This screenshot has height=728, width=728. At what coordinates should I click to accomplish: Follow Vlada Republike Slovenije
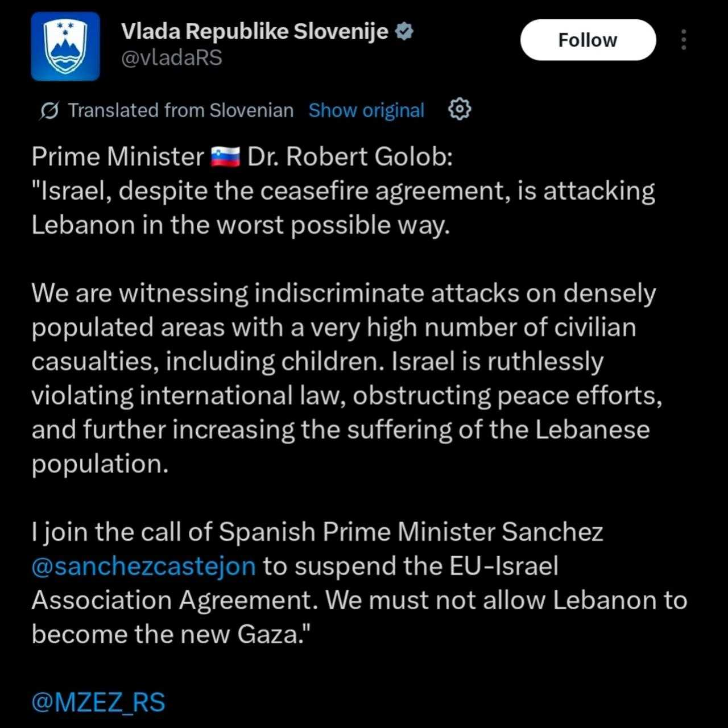click(588, 40)
